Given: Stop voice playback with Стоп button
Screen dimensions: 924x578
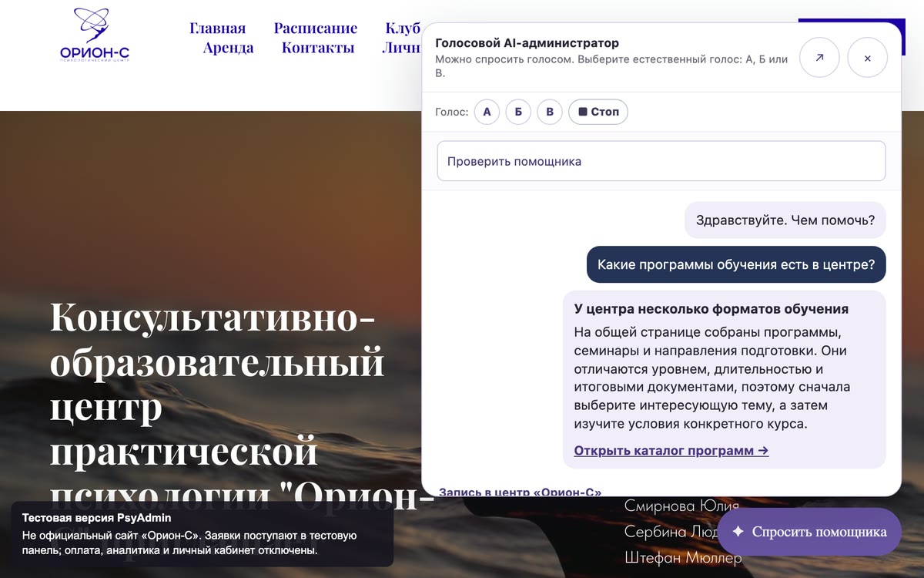Looking at the screenshot, I should (x=598, y=112).
